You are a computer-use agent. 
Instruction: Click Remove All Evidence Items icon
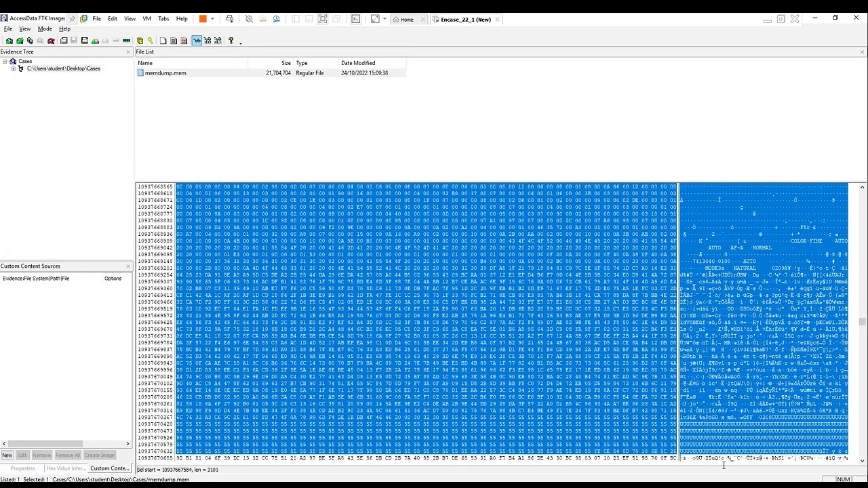pyautogui.click(x=51, y=41)
